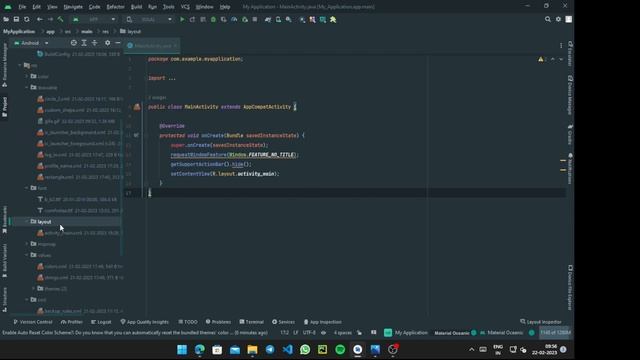This screenshot has width=640, height=360.
Task: Toggle the Device Manager right side tab
Action: click(x=570, y=96)
